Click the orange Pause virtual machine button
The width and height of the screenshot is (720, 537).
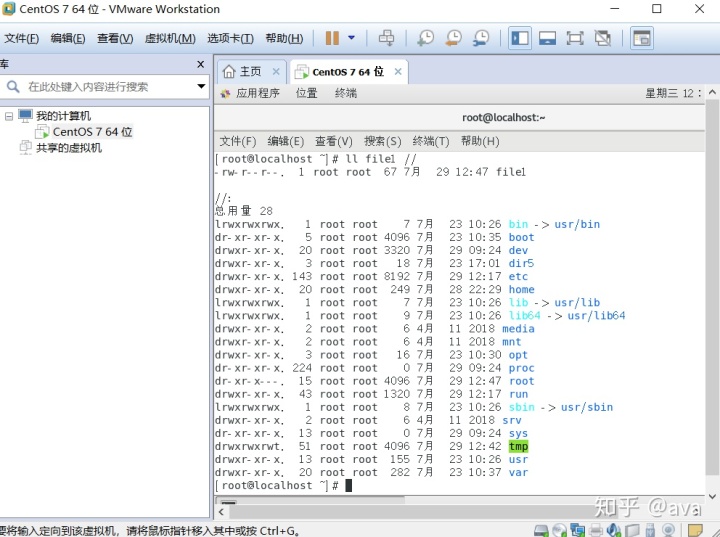[x=332, y=38]
